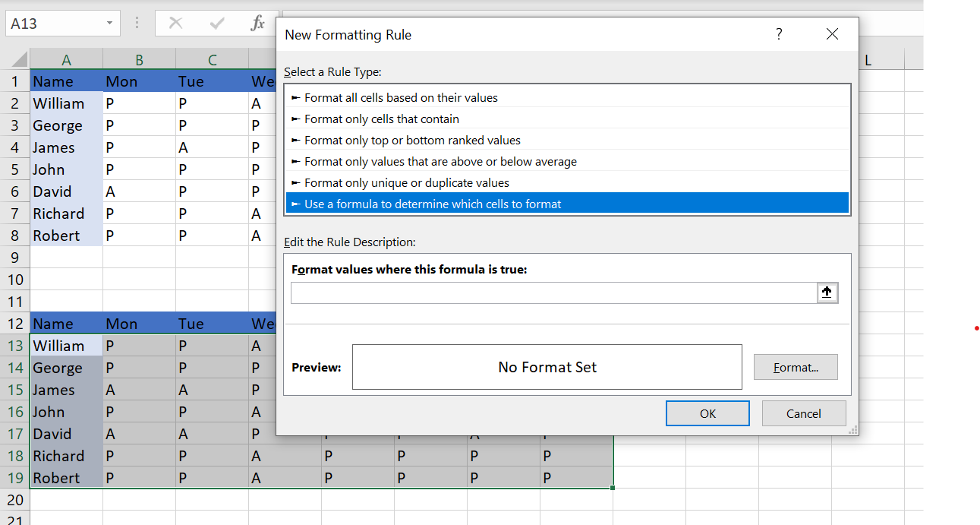The image size is (980, 525).
Task: Click the Insert Function fx icon
Action: click(x=257, y=24)
